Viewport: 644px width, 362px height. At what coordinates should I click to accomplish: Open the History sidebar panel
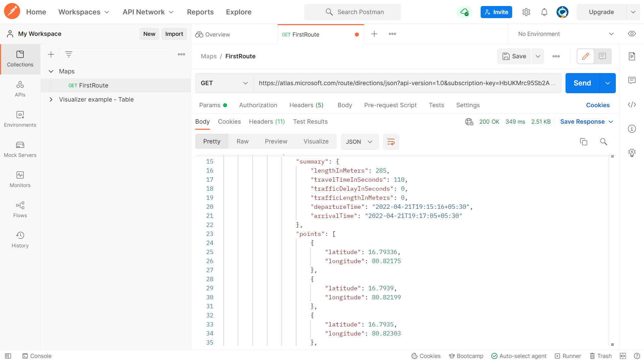click(20, 240)
